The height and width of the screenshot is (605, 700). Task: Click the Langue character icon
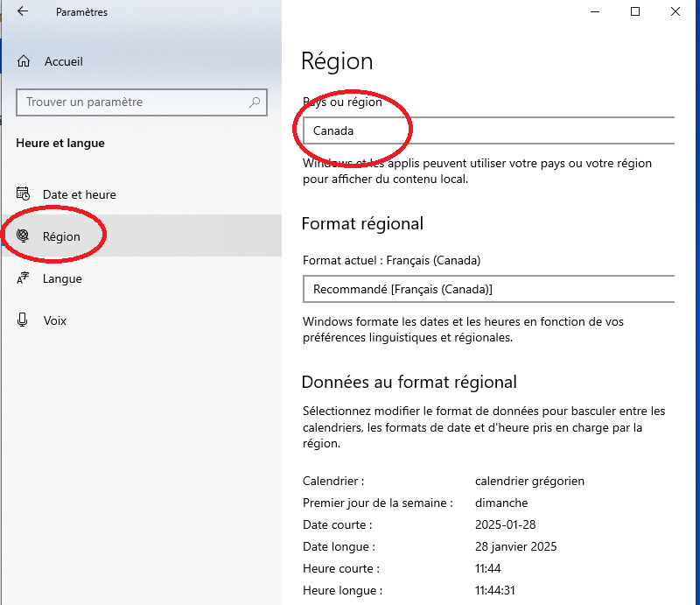23,278
